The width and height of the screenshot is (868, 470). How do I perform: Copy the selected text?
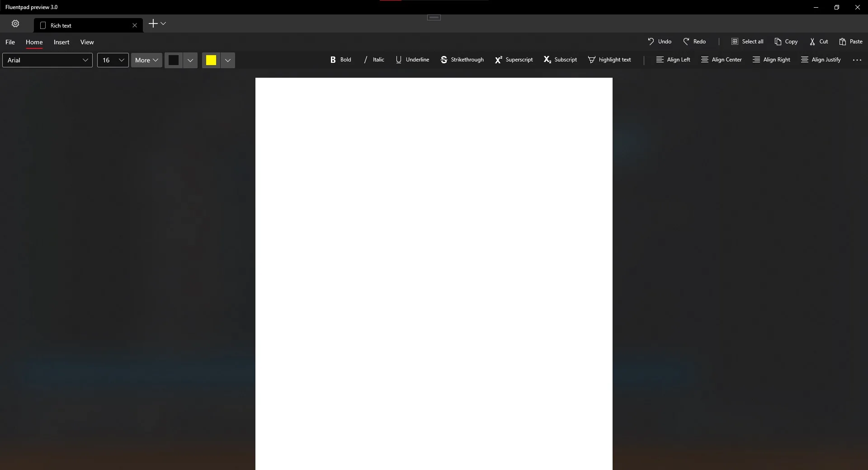coord(786,42)
